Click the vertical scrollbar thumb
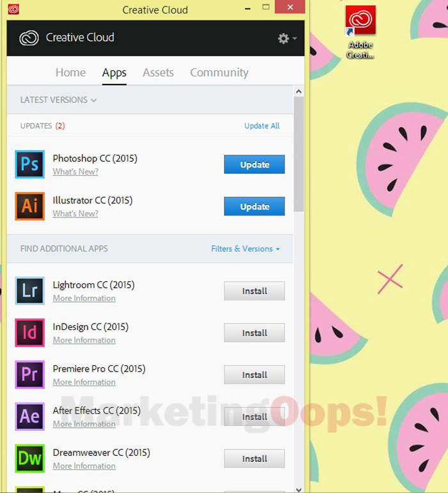 pyautogui.click(x=299, y=154)
